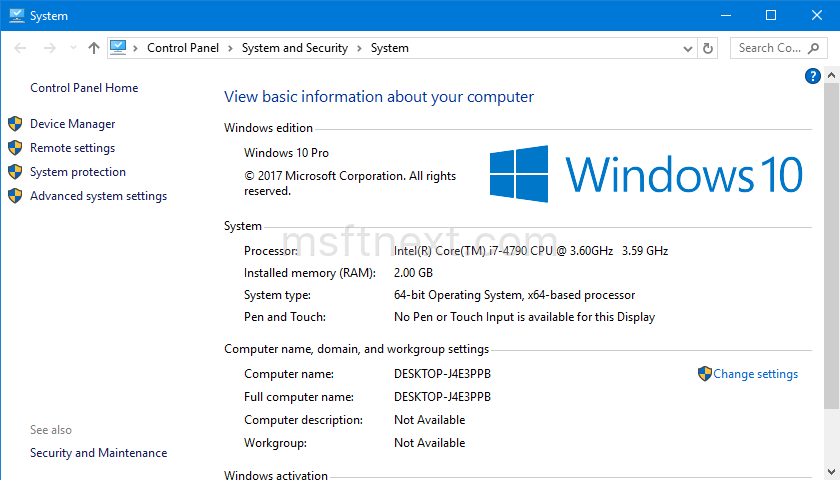This screenshot has height=480, width=840.
Task: Click the Workgroup Not Available value
Action: (x=430, y=443)
